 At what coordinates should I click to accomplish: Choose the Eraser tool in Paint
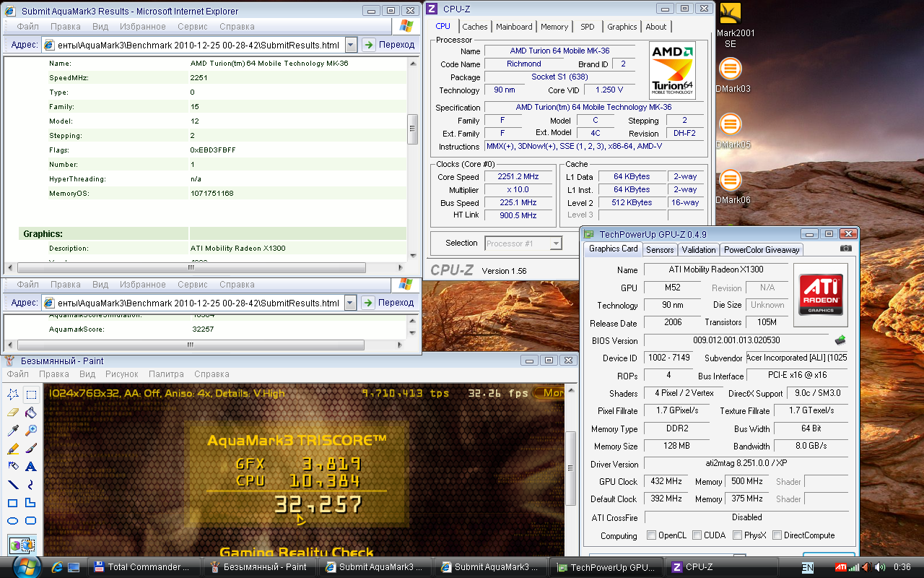pyautogui.click(x=13, y=412)
